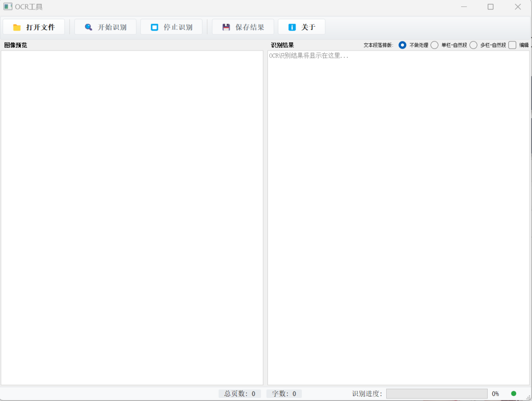Image resolution: width=532 pixels, height=401 pixels.
Task: Click inside the OCR result text area
Action: coord(398,216)
